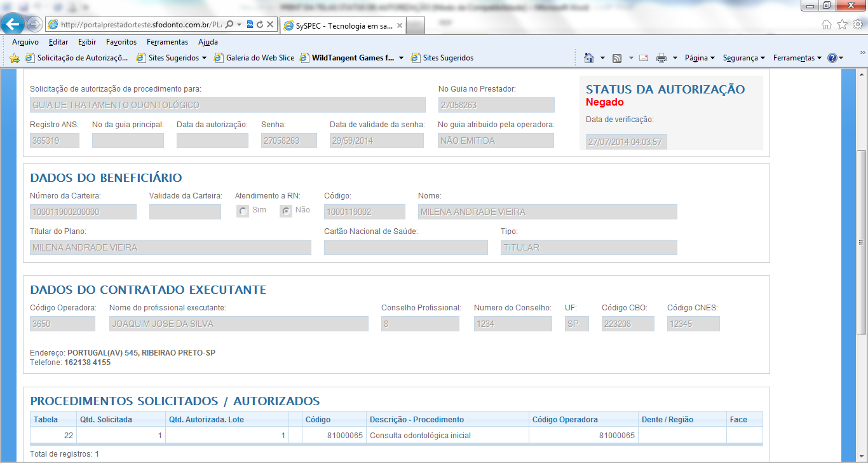This screenshot has height=463, width=868.
Task: Open the Exibir menu
Action: (87, 42)
